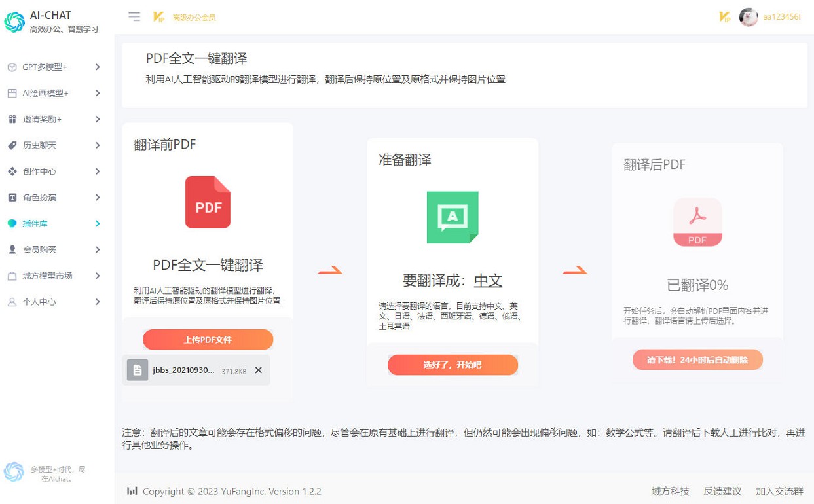Screen dimensions: 814x504
Task: Click the 个人中心 user outline icon
Action: coord(12,302)
